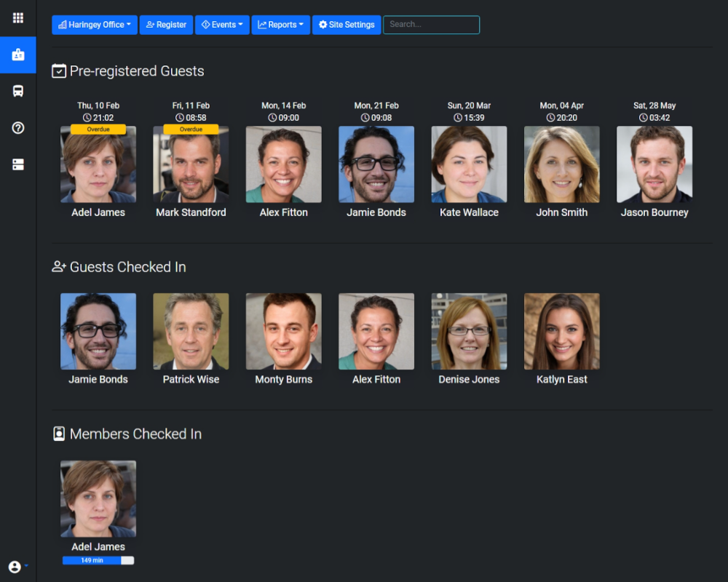The image size is (728, 582).
Task: Click the Pre-registered Guests heading
Action: 137,71
